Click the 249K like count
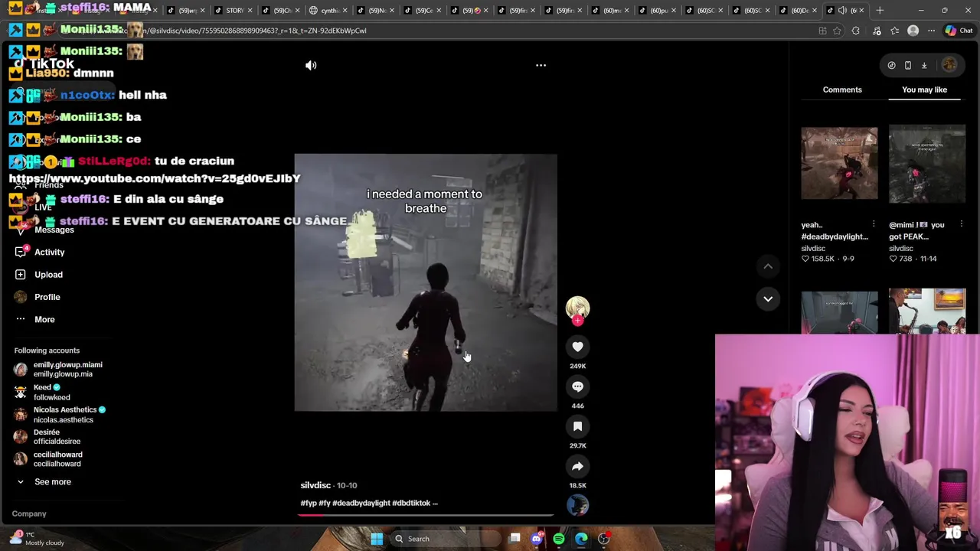Screen dimensions: 980x551 tap(577, 366)
